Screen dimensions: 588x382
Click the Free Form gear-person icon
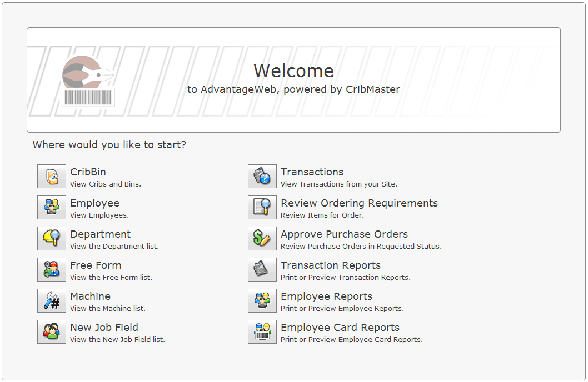[x=52, y=270]
